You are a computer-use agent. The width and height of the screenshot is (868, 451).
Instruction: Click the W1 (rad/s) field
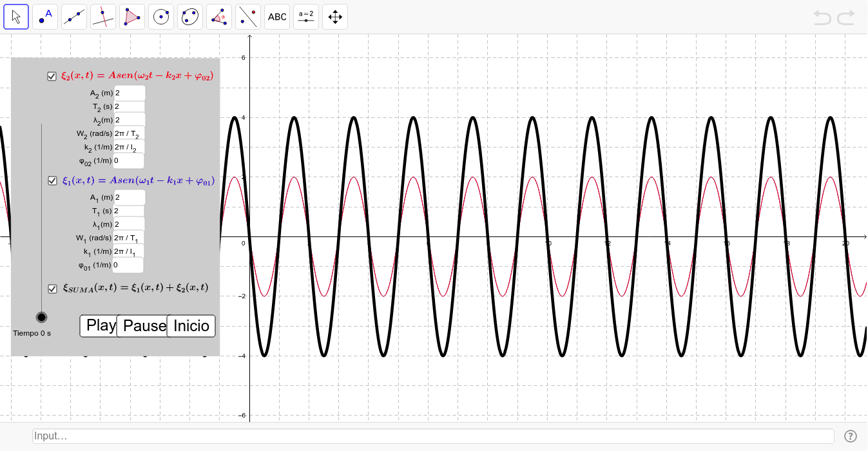click(129, 238)
